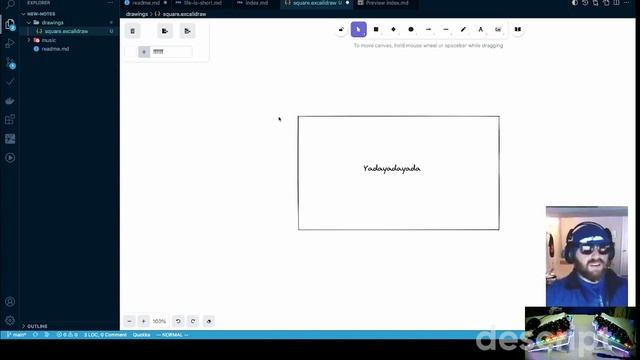Select the Arrow drawing tool
Screen dimensions: 640x360
pos(428,29)
